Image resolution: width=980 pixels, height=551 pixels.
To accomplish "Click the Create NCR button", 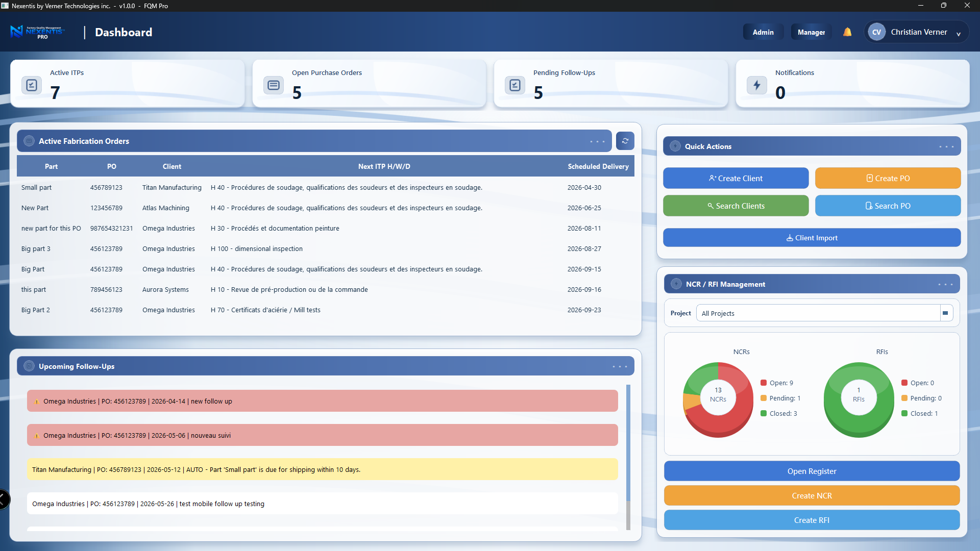I will [812, 495].
